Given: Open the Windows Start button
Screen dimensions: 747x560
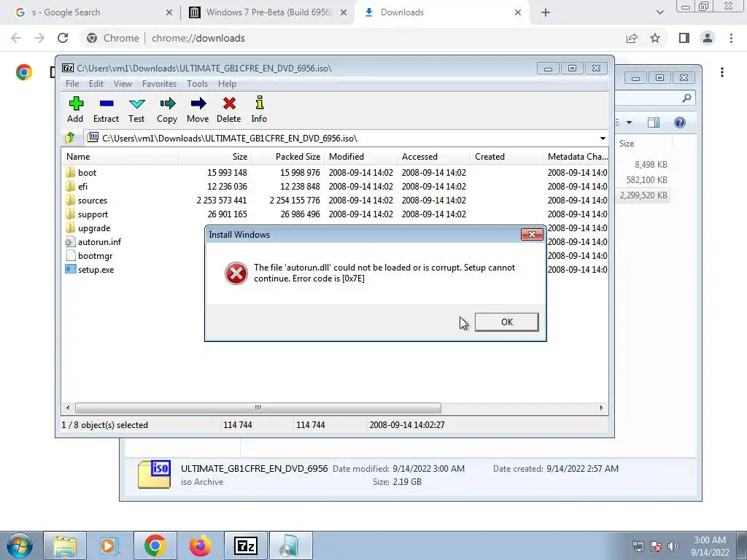Looking at the screenshot, I should coord(18,545).
